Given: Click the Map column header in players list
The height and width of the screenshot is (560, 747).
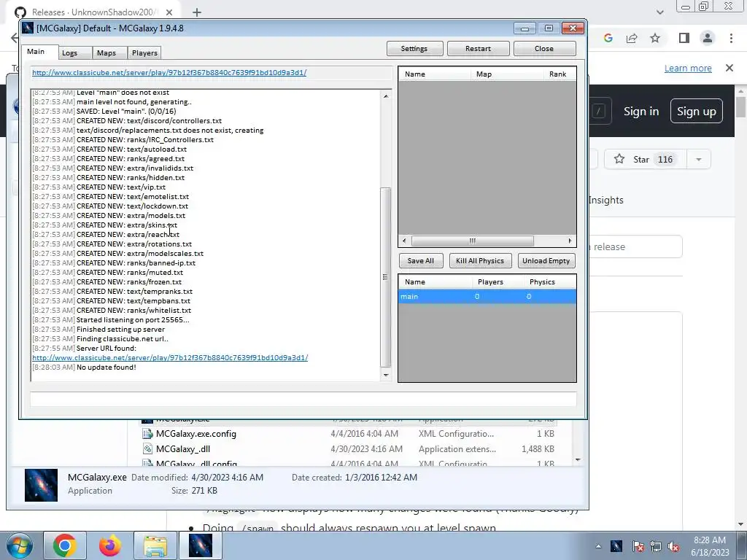Looking at the screenshot, I should point(507,74).
